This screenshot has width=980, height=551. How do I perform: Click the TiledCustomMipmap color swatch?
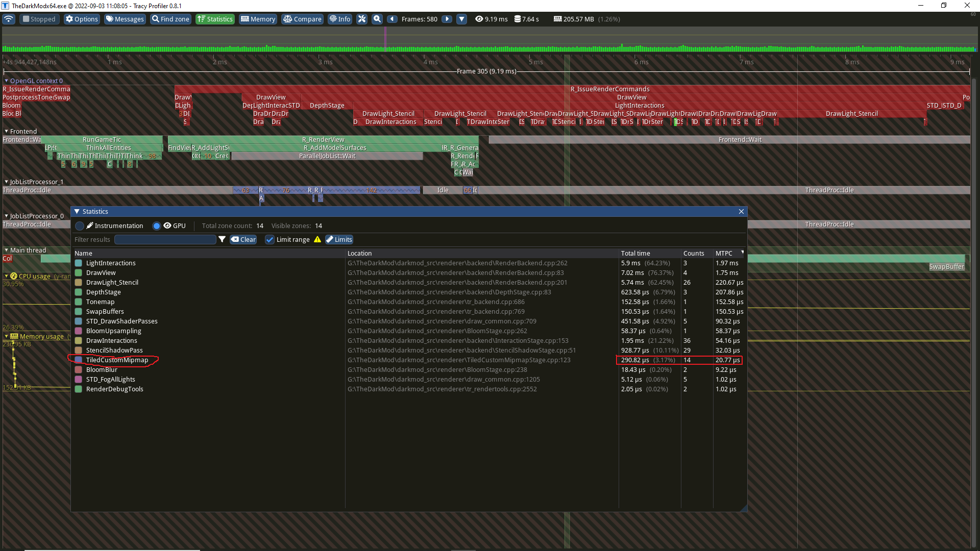(x=79, y=360)
